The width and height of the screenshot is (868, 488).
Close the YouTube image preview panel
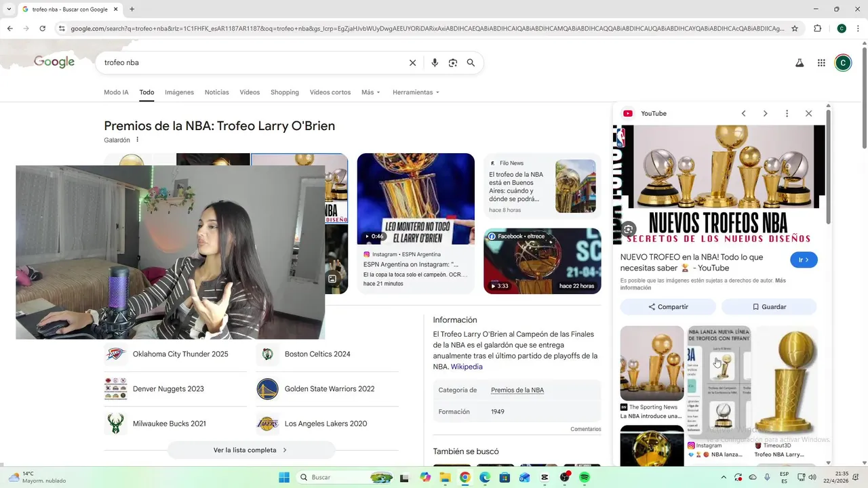click(x=808, y=113)
